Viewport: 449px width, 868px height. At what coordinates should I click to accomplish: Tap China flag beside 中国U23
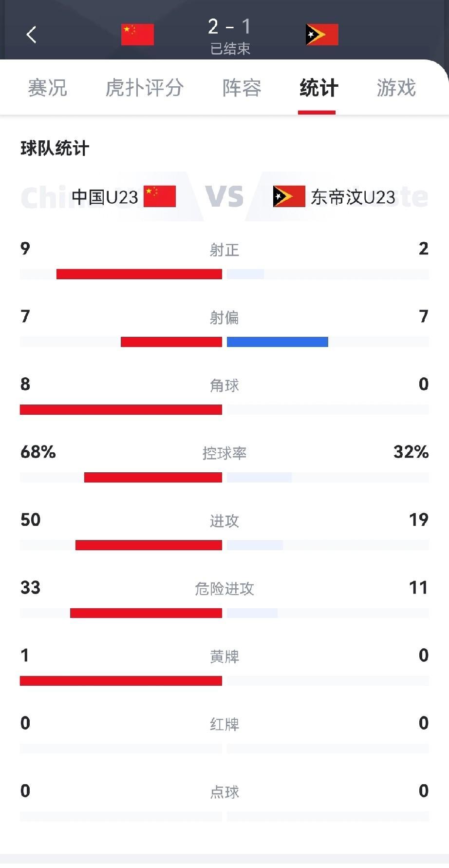click(x=160, y=196)
